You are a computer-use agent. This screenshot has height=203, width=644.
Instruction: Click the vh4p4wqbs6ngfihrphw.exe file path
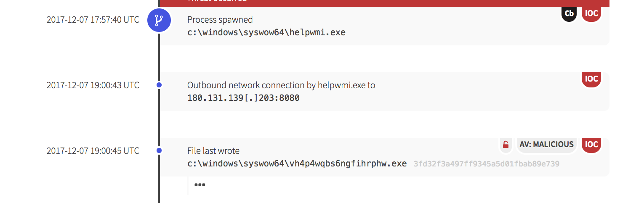point(297,163)
